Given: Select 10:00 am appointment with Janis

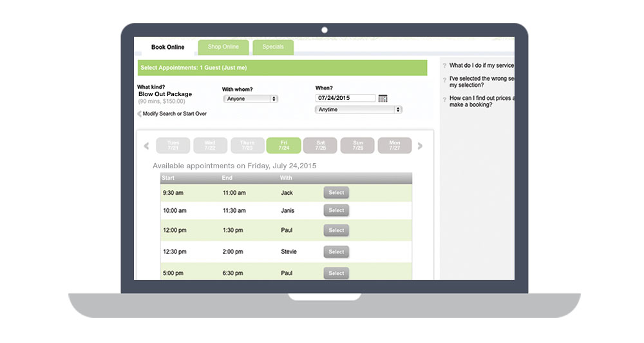Looking at the screenshot, I should point(336,210).
